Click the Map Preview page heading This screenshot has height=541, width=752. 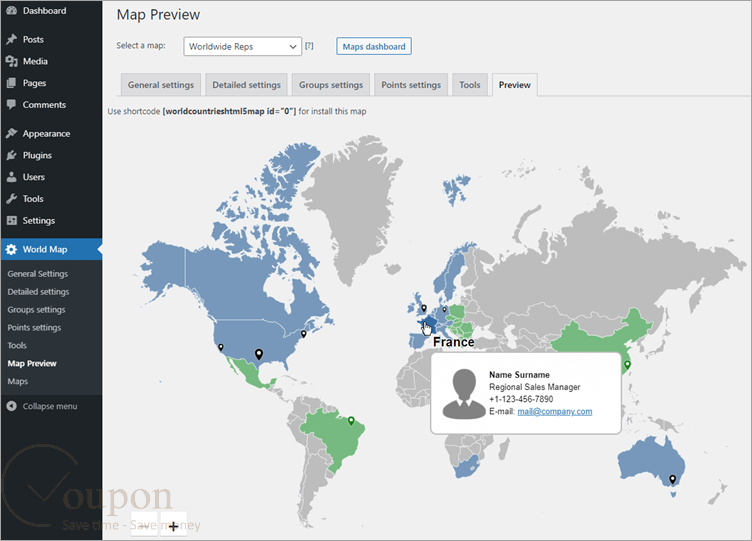click(x=158, y=15)
